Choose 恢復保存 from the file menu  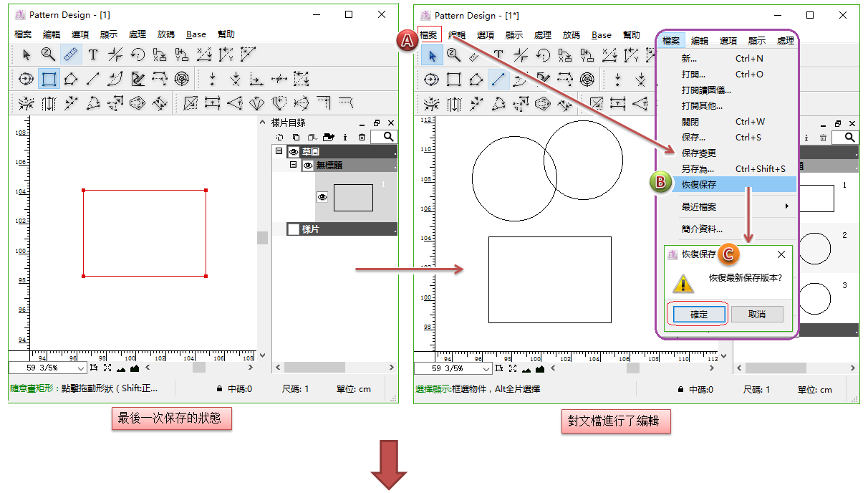[x=699, y=184]
